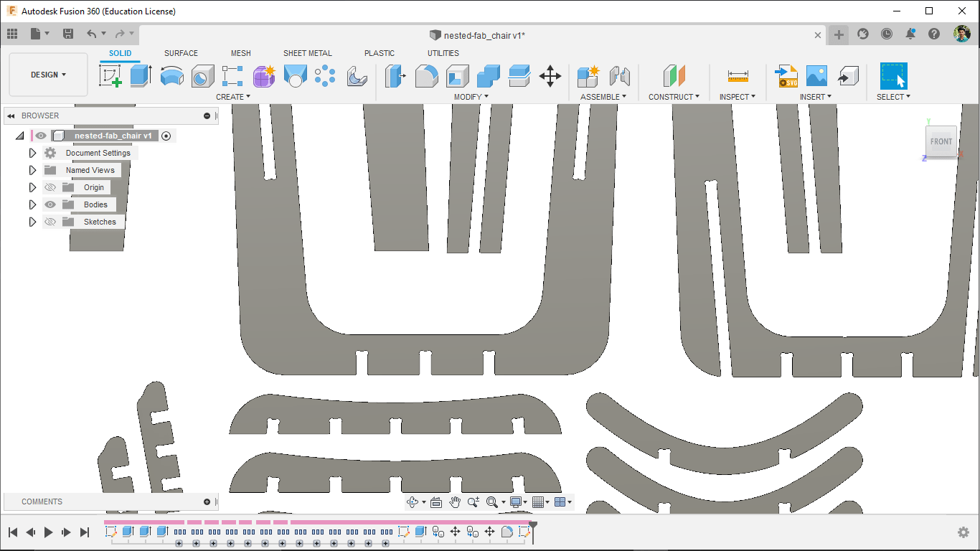Select the Rectangular Pattern tool

232,75
